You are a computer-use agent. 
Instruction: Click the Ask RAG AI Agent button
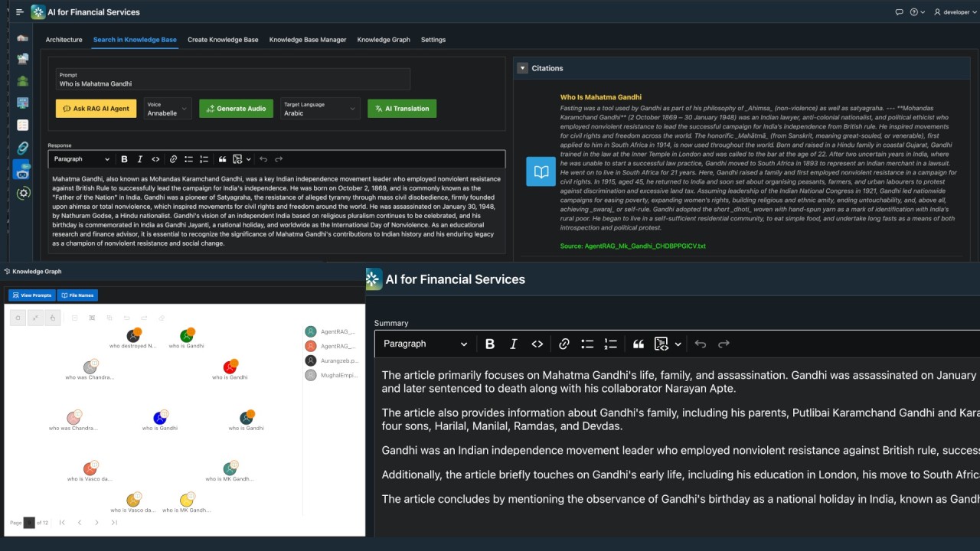[x=96, y=109]
